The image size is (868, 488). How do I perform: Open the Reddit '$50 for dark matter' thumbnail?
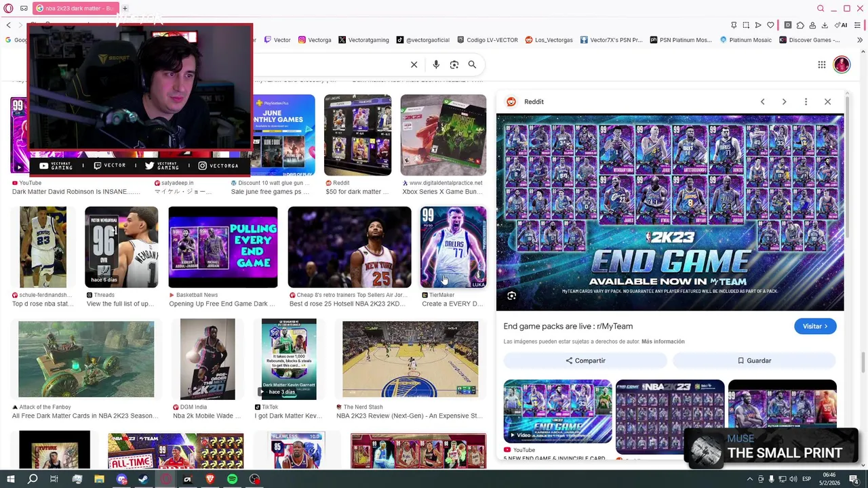[x=357, y=135]
